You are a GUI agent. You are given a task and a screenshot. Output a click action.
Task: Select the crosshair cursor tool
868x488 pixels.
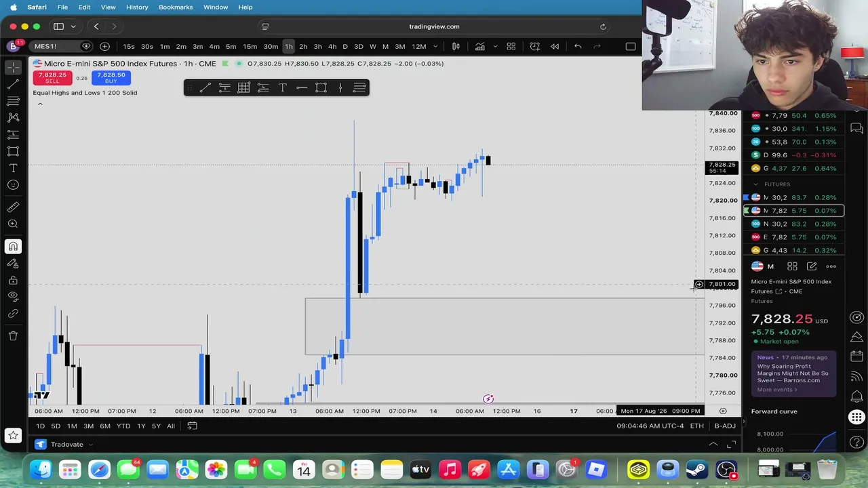13,68
